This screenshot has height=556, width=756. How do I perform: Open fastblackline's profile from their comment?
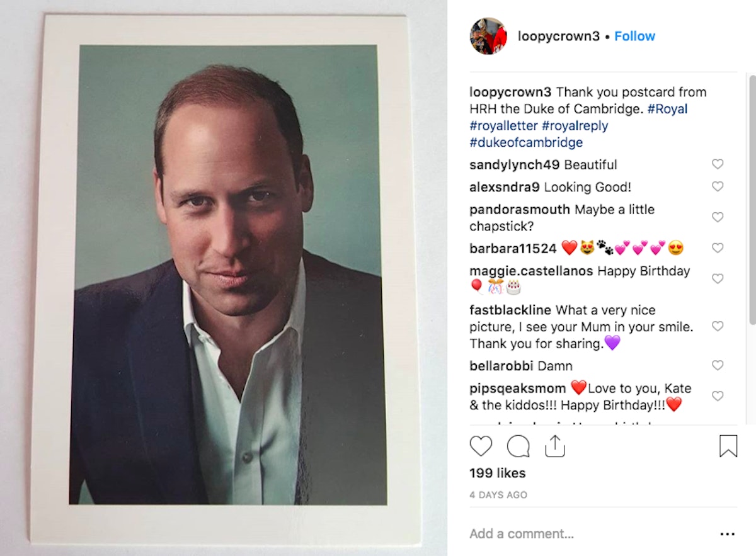pos(508,310)
